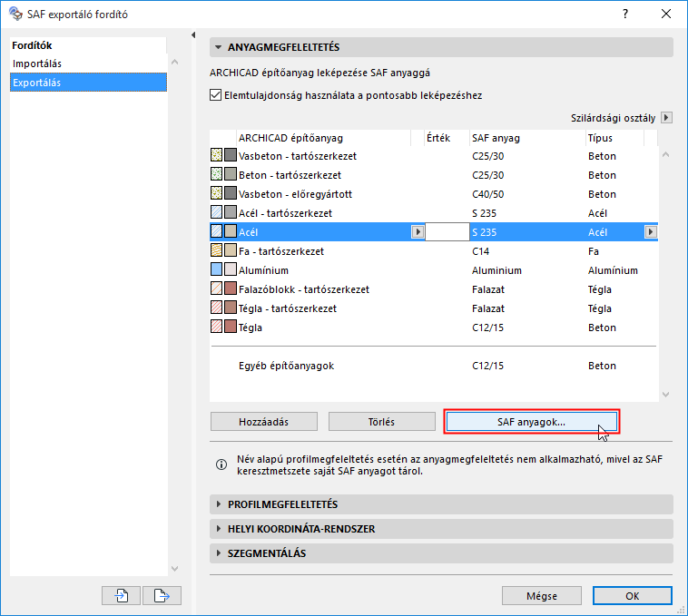Click the Típus column header
This screenshot has height=616, width=688.
pyautogui.click(x=614, y=138)
